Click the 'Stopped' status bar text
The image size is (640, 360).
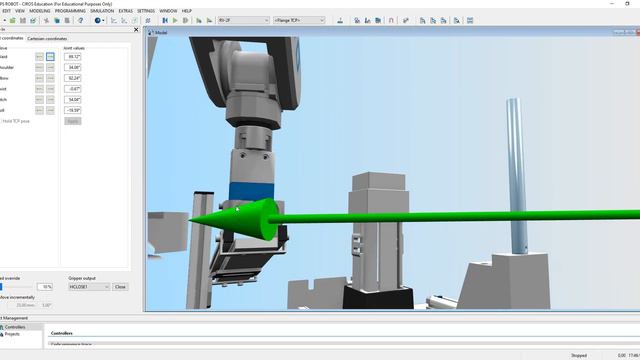579,356
